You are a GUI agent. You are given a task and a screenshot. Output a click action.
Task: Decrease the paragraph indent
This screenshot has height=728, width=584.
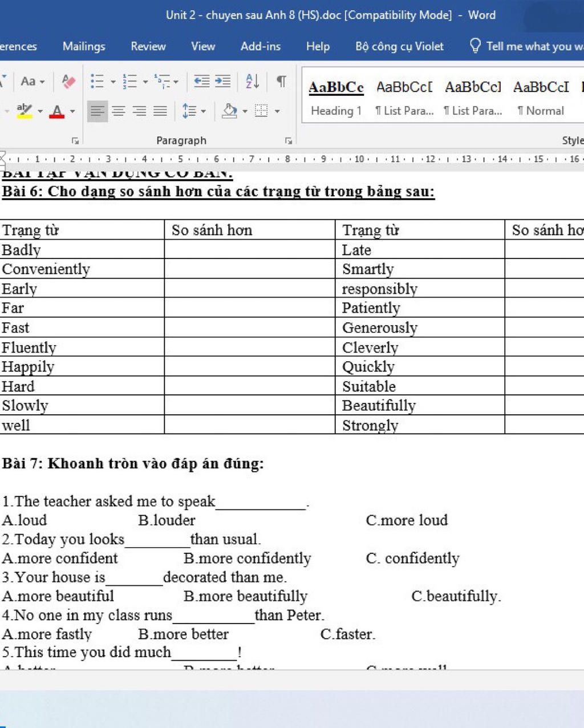pos(201,82)
